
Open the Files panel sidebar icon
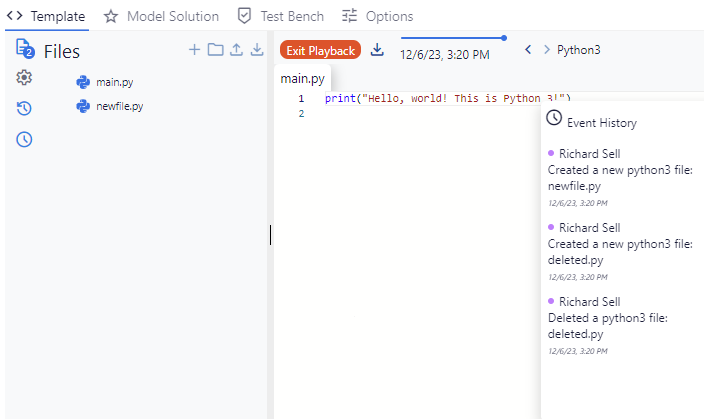[x=25, y=49]
